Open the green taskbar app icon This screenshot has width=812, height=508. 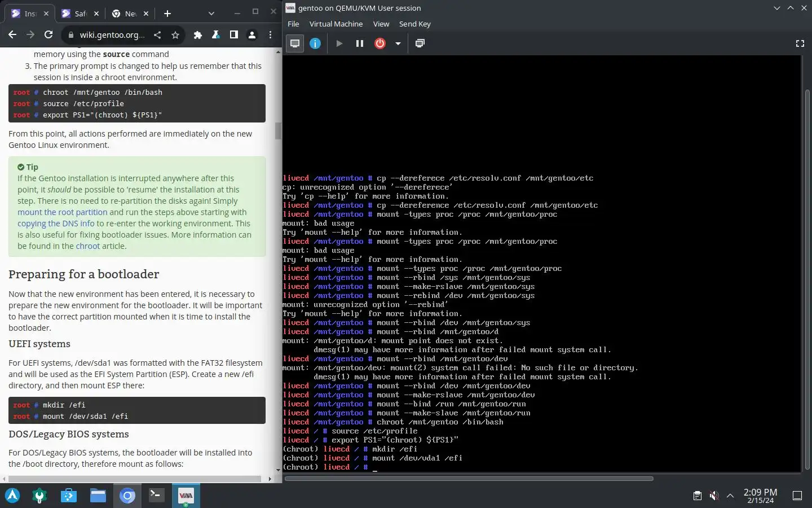pos(39,496)
